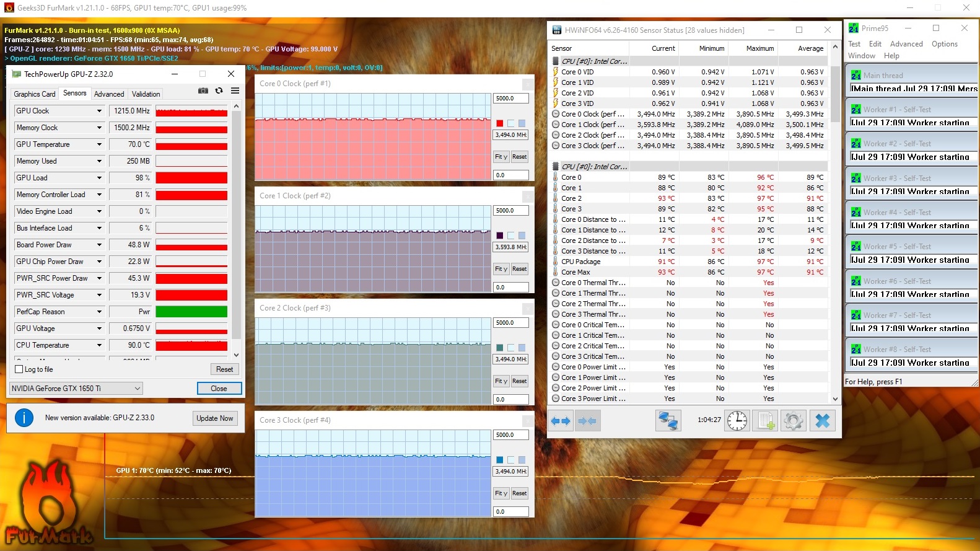Open HWiNFO remote network monitoring icon
Screen dimensions: 980x551
click(668, 420)
